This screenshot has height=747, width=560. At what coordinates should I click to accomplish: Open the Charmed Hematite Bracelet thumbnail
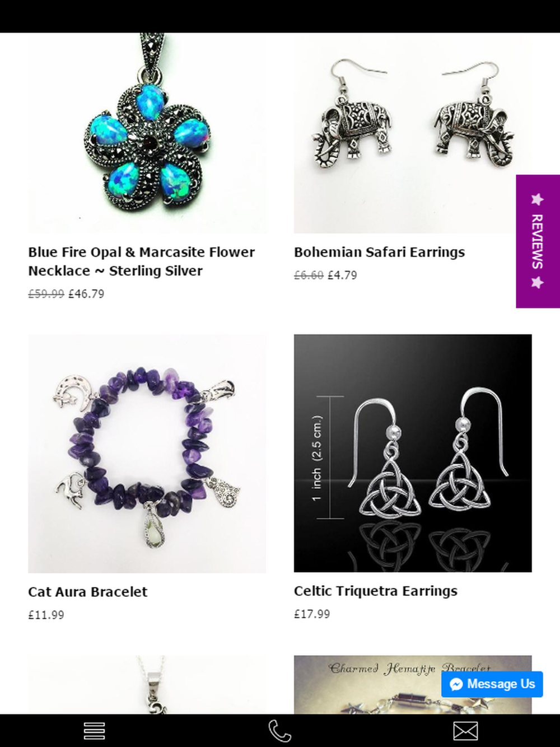413,685
